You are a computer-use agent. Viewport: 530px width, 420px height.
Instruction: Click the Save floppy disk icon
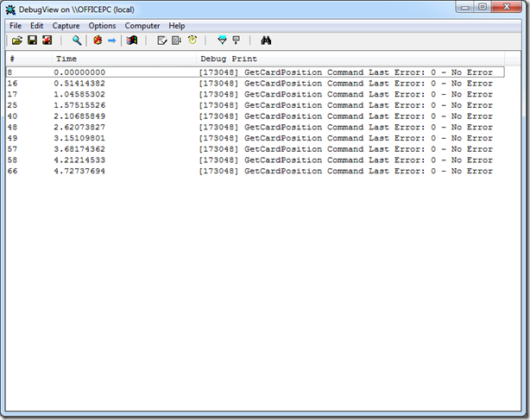click(32, 41)
